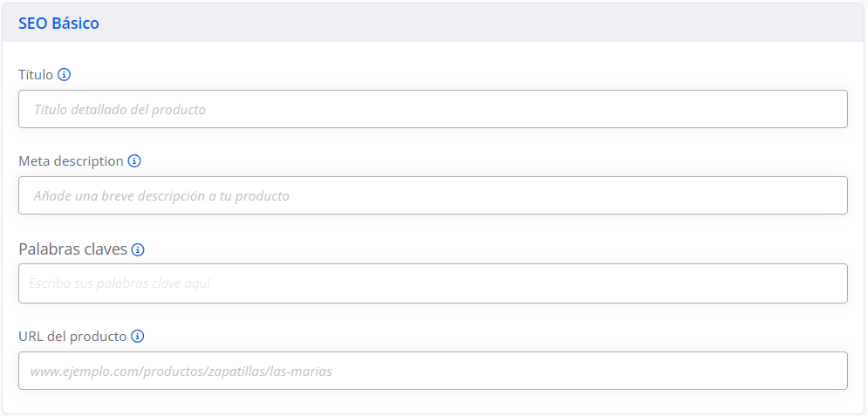Collapse the SEO Básico gray header bar
Screen dimensions: 868x416
(x=434, y=23)
